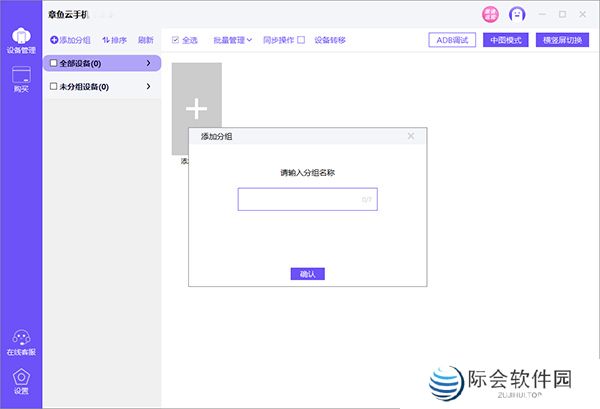Viewport: 600px width, 409px height.
Task: Maximize the application window
Action: point(562,15)
